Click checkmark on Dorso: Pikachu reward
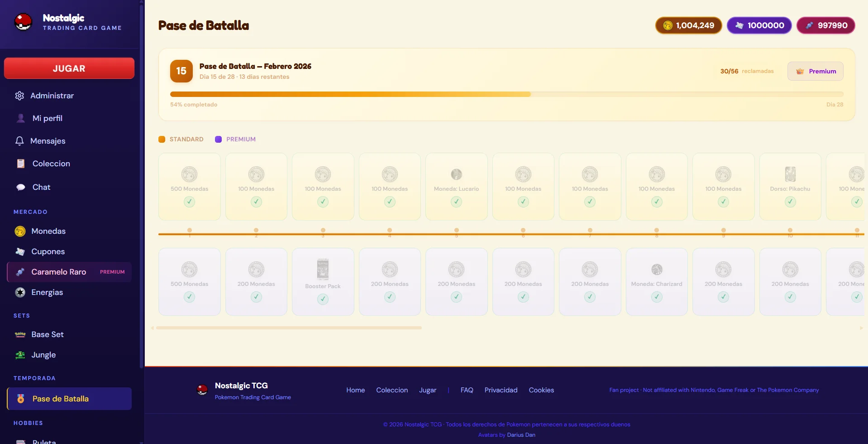Image resolution: width=868 pixels, height=444 pixels. 790,202
